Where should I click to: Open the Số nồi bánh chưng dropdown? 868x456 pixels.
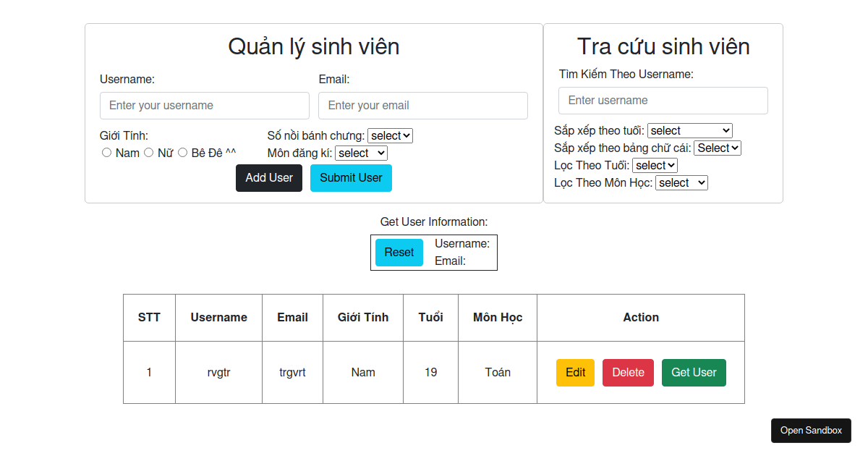point(390,136)
